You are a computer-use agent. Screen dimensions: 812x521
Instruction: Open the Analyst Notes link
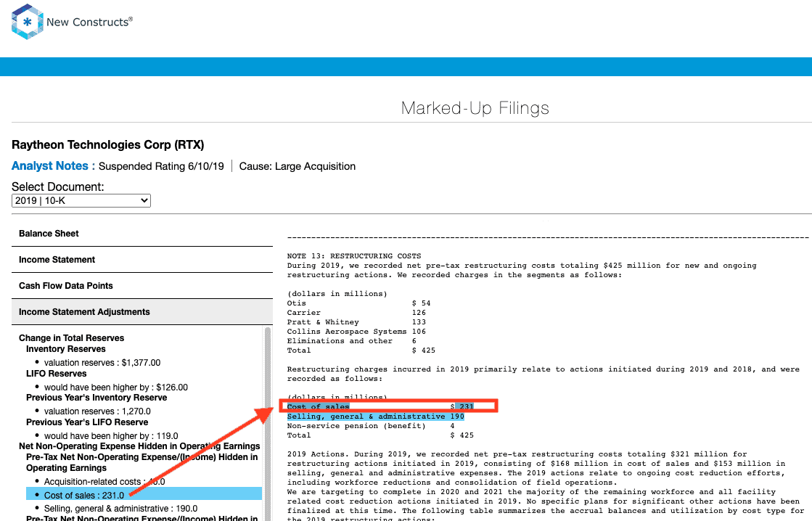50,165
